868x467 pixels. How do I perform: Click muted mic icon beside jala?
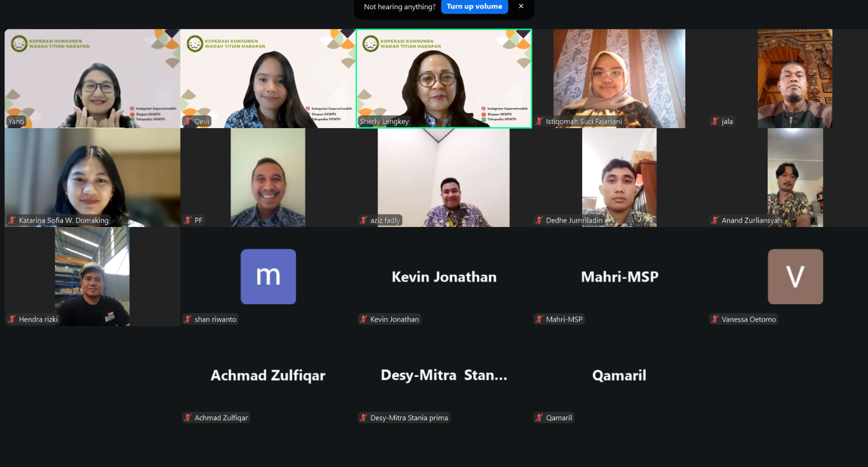[x=715, y=122]
